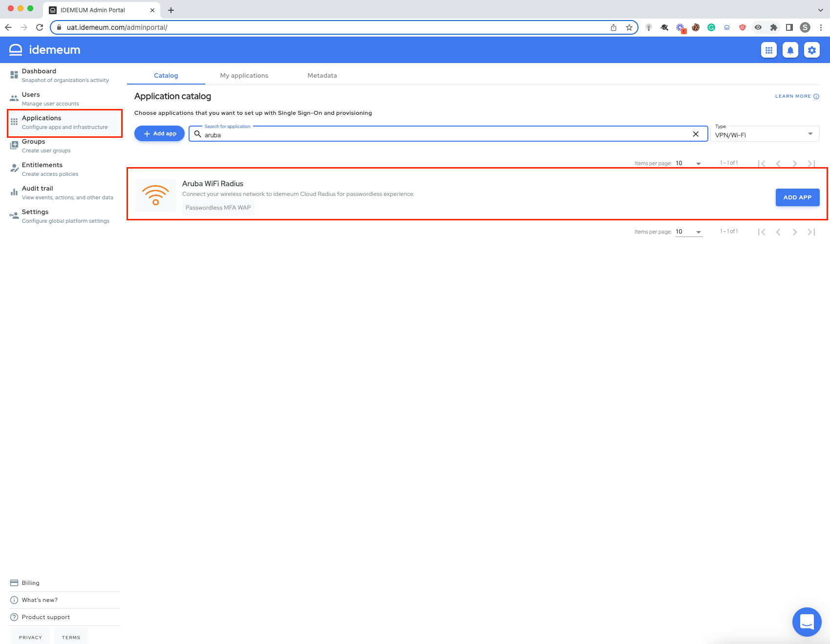Screen dimensions: 830x644
Task: Go to previous page in top paginator
Action: point(778,164)
